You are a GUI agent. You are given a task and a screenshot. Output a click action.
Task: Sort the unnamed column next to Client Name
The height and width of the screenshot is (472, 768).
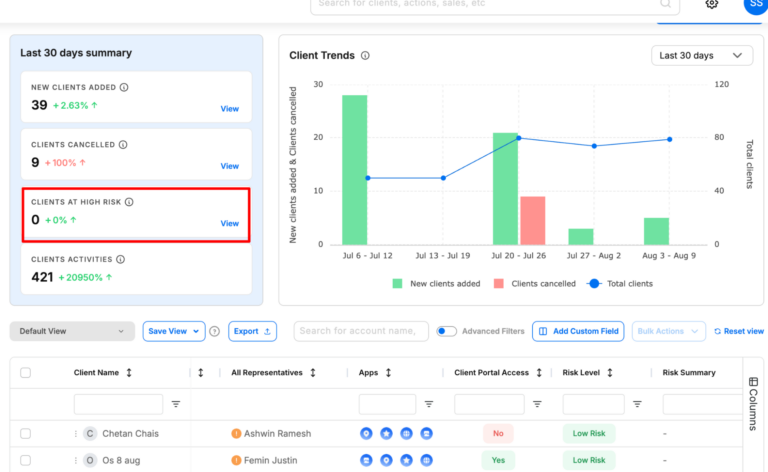200,373
